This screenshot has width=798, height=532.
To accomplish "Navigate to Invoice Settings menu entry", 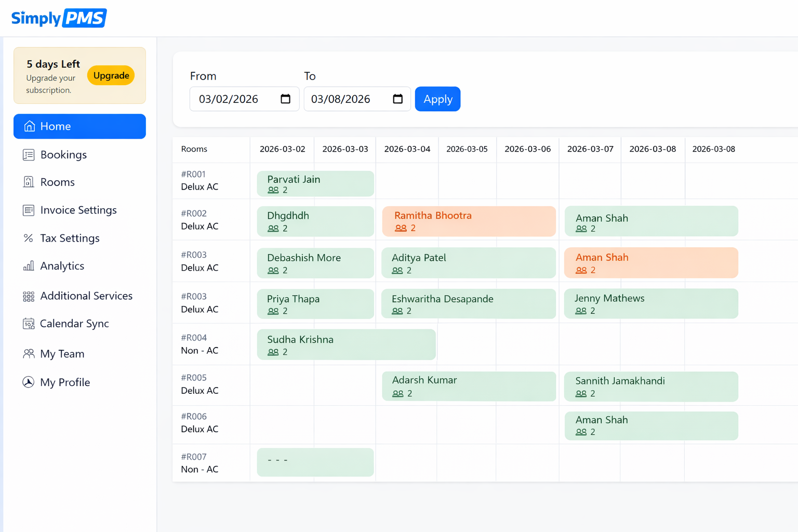I will pyautogui.click(x=78, y=210).
